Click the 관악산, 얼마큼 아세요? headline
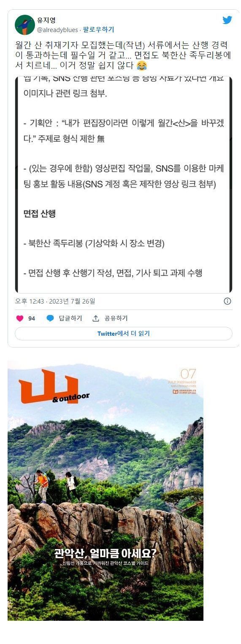Image resolution: width=241 pixels, height=644 pixels. click(105, 553)
